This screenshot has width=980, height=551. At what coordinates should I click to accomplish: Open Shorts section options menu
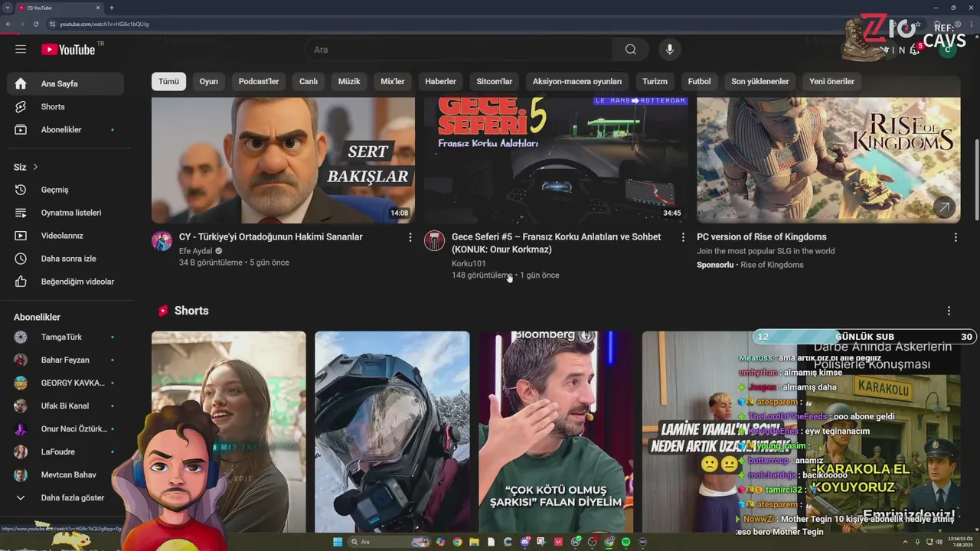pyautogui.click(x=949, y=311)
